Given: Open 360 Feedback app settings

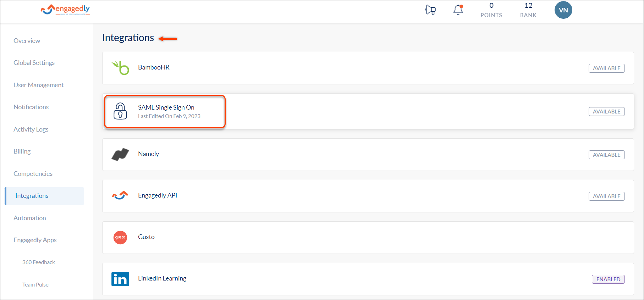Looking at the screenshot, I should [x=39, y=262].
